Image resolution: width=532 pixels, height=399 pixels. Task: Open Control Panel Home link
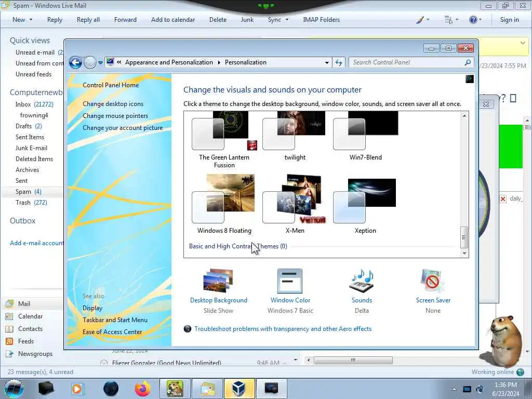pos(111,85)
